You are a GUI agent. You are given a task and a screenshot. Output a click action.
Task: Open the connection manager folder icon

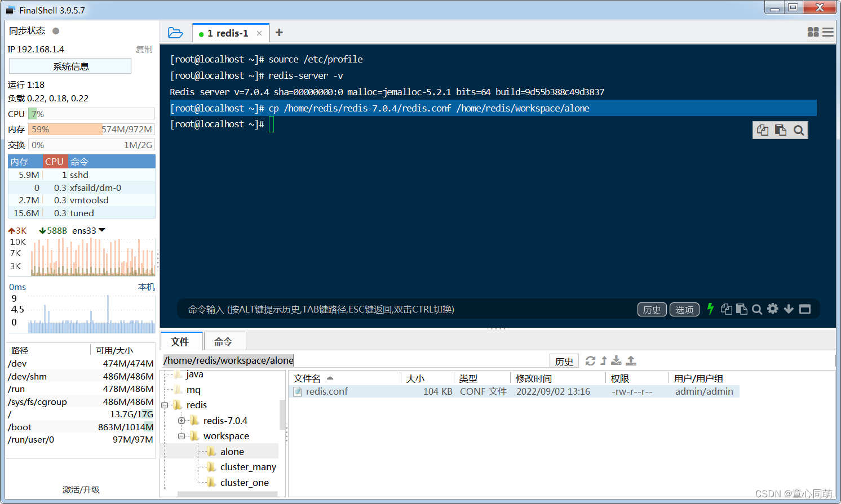tap(175, 33)
